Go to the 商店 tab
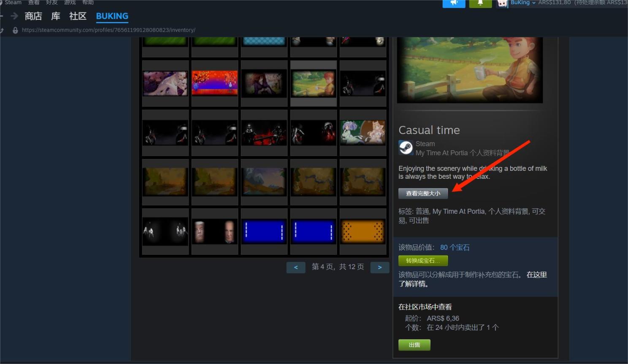The width and height of the screenshot is (628, 364). (33, 16)
